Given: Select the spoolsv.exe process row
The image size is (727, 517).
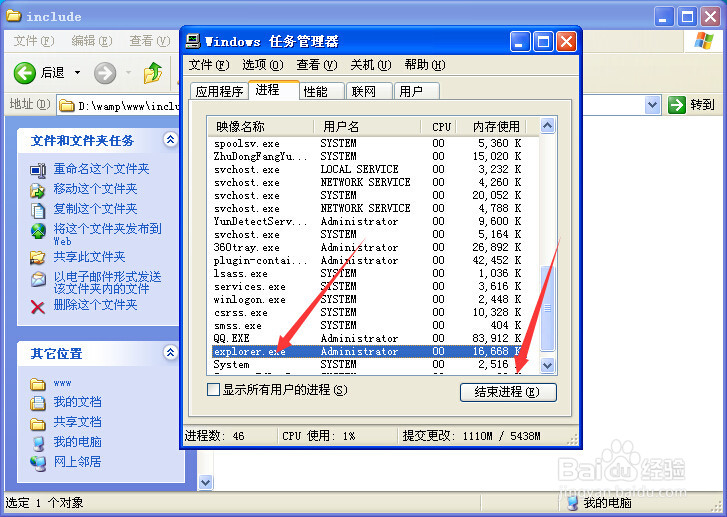Looking at the screenshot, I should click(x=375, y=144).
